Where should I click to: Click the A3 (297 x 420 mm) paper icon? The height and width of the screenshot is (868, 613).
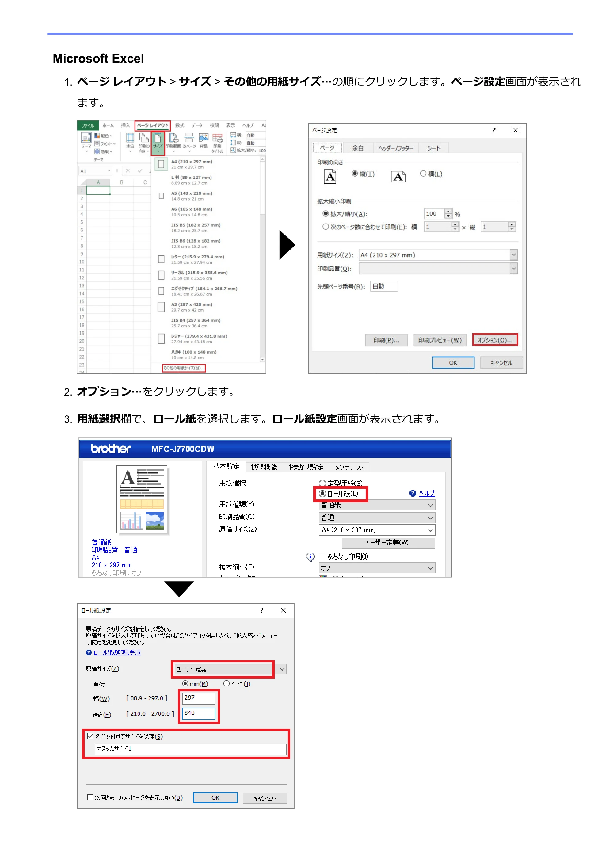click(162, 307)
